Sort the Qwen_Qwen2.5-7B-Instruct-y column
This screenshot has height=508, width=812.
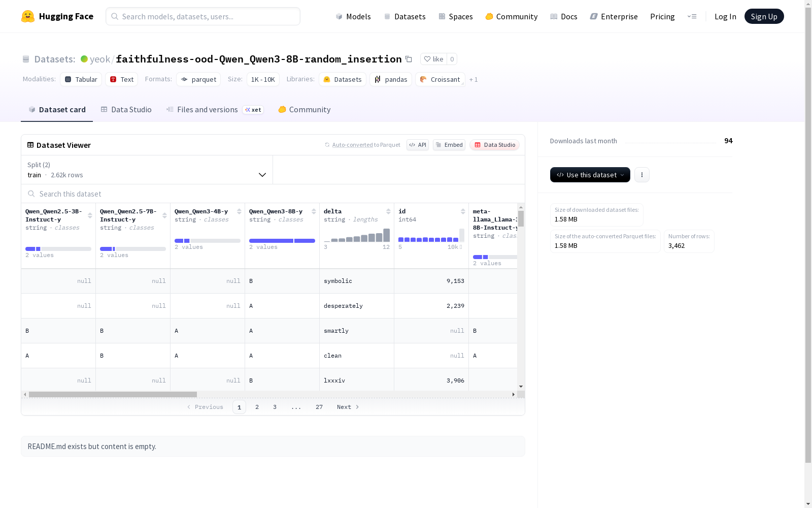(x=164, y=215)
